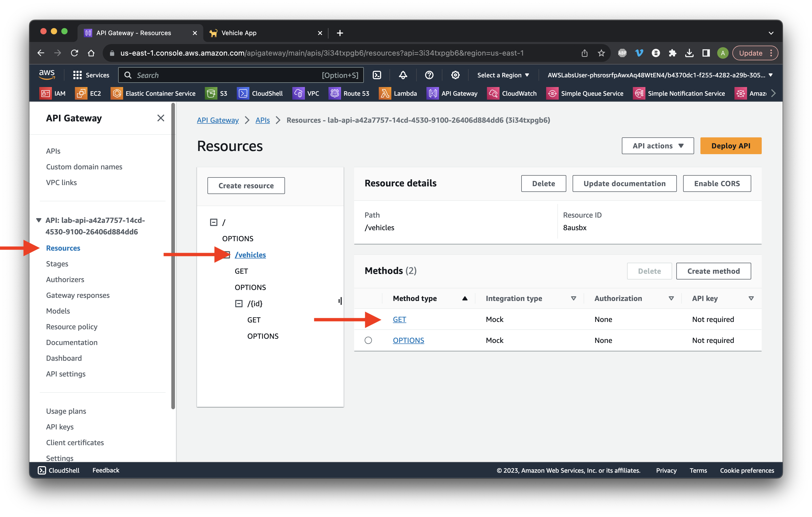
Task: Open the OPTIONS method link in table
Action: coord(408,340)
